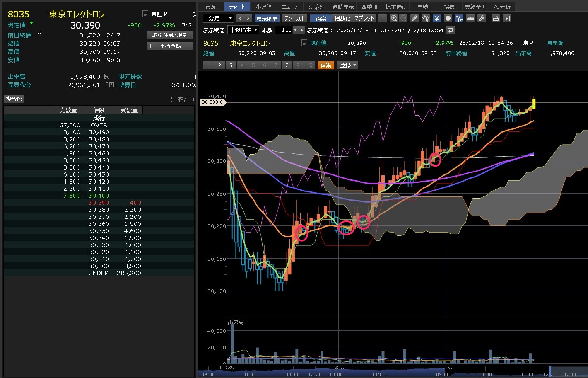
Task: Click the orange 編集 button
Action: (x=325, y=65)
